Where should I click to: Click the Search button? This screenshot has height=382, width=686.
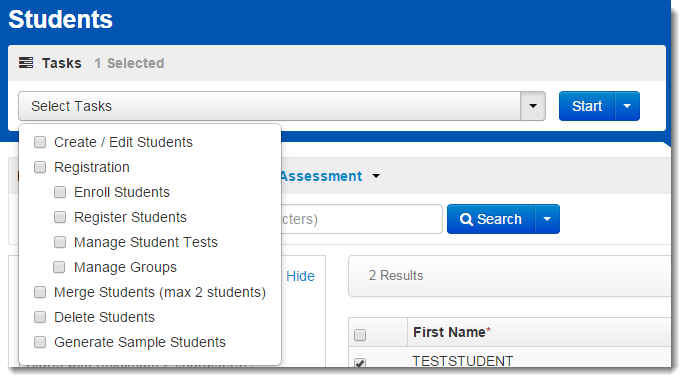[491, 219]
